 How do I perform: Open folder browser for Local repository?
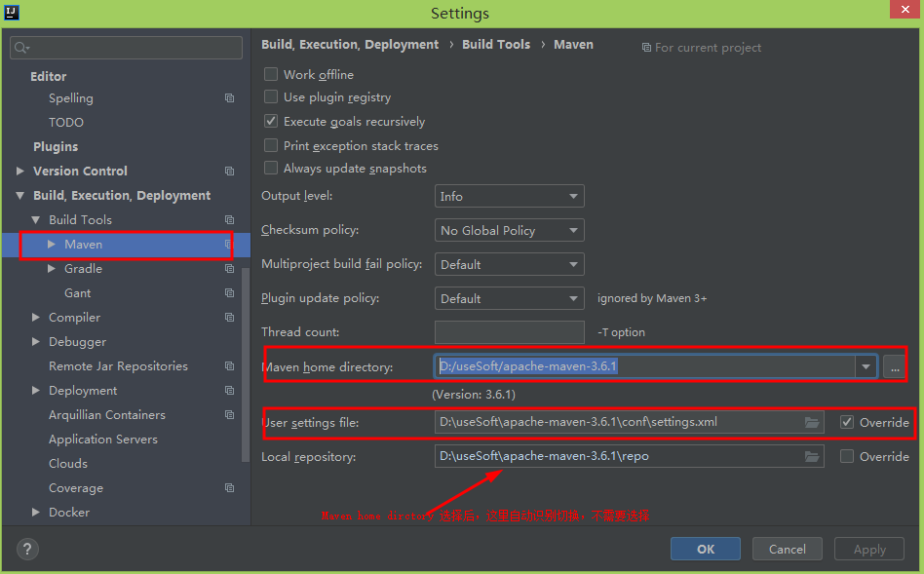[x=811, y=456]
